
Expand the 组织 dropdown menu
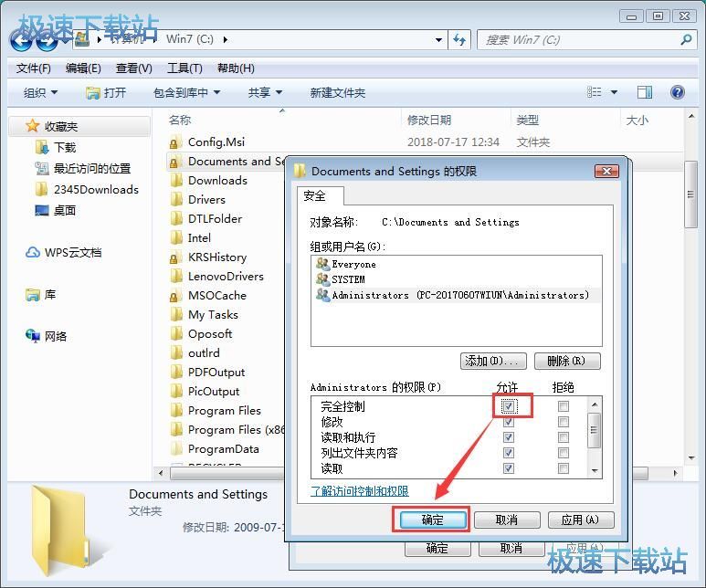click(x=40, y=92)
